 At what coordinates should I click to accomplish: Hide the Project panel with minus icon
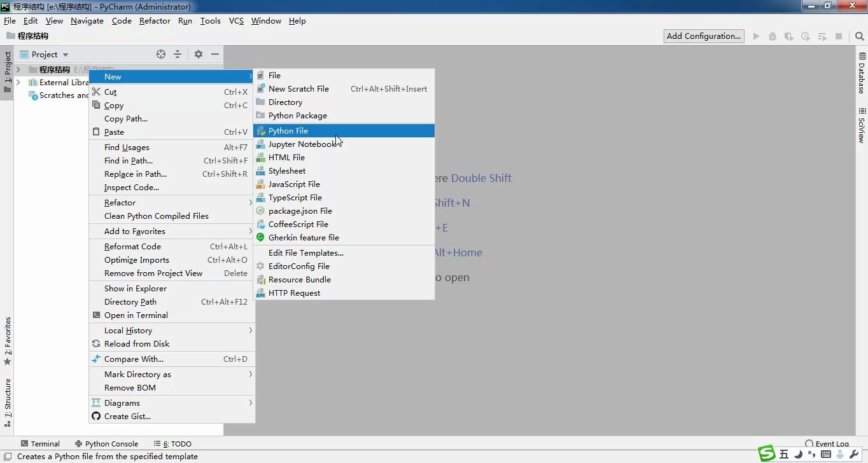pos(215,54)
